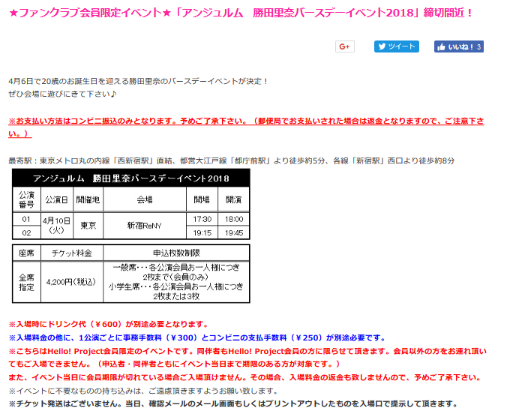Viewport: 507px width, 420px height.
Task: Click the 会場 column header
Action: pyautogui.click(x=145, y=199)
